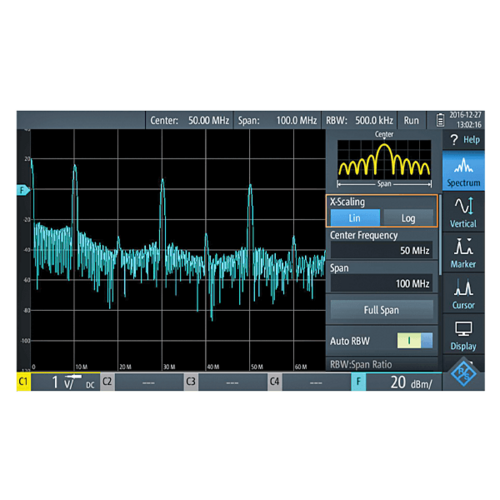Screen dimensions: 500x500
Task: Select the Spectrum menu icon
Action: 464,171
